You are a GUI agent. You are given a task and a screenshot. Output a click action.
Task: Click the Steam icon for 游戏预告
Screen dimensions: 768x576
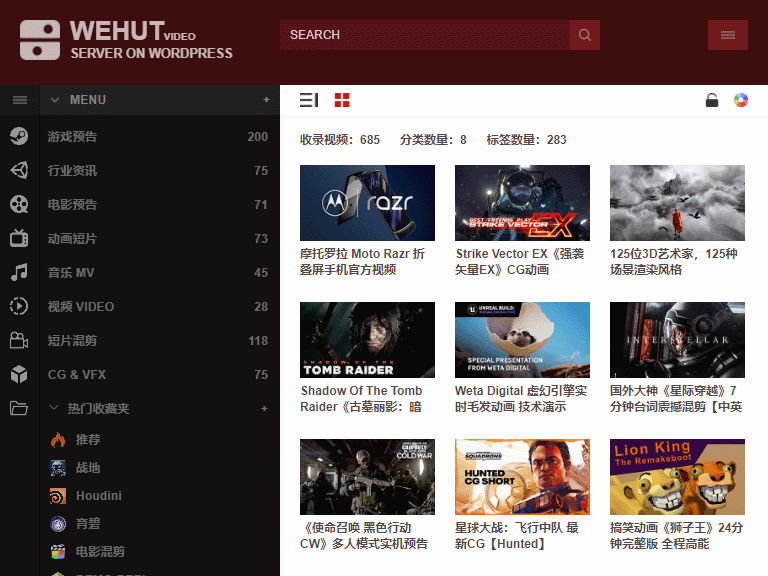(19, 136)
